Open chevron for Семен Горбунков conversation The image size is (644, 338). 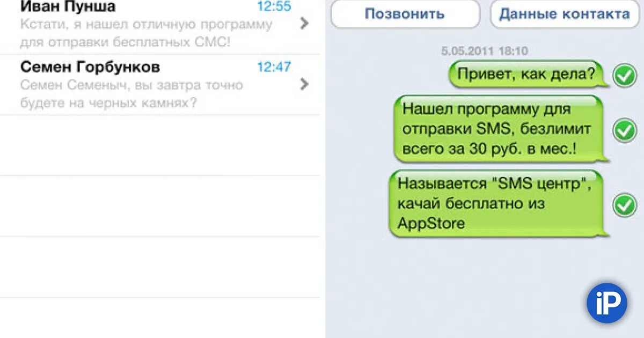pyautogui.click(x=304, y=84)
